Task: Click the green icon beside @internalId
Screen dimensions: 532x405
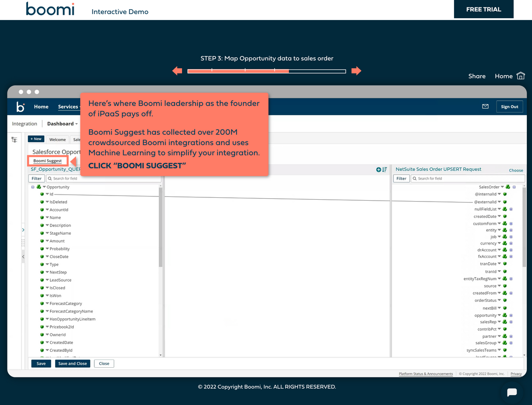Action: (505, 194)
